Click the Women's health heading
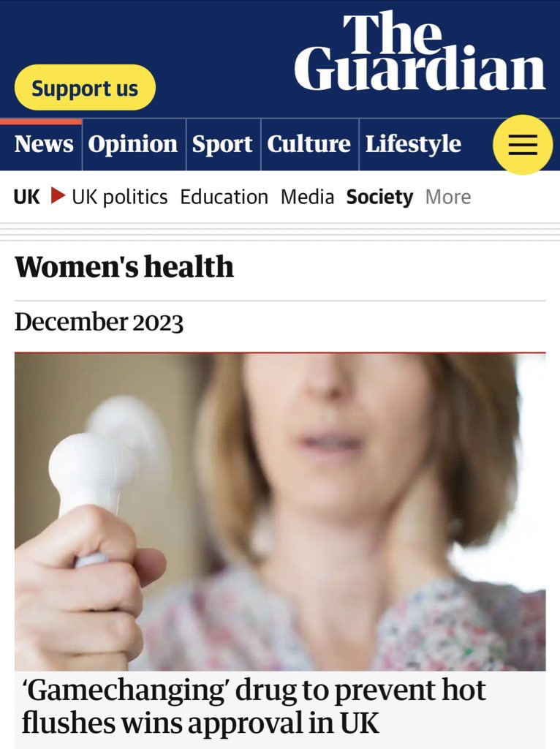The height and width of the screenshot is (749, 560). point(124,266)
